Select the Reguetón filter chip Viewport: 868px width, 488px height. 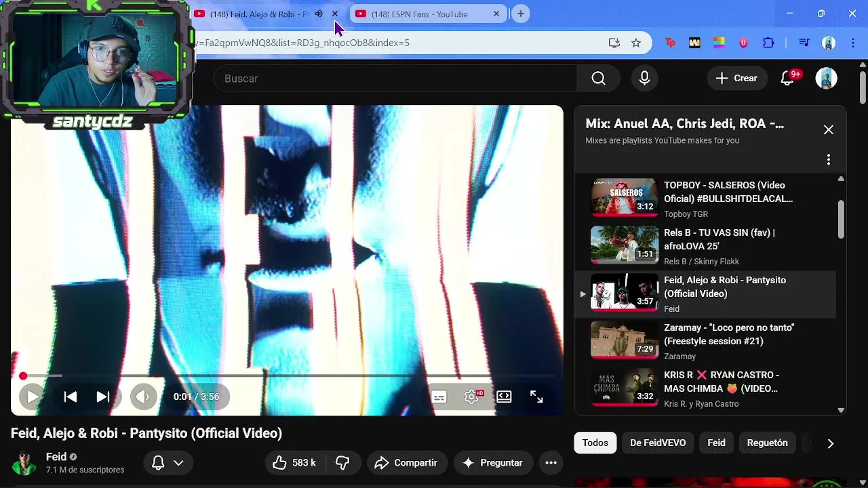768,443
